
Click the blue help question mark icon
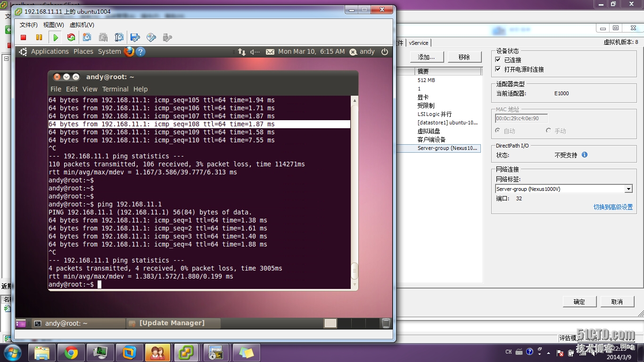tap(140, 52)
